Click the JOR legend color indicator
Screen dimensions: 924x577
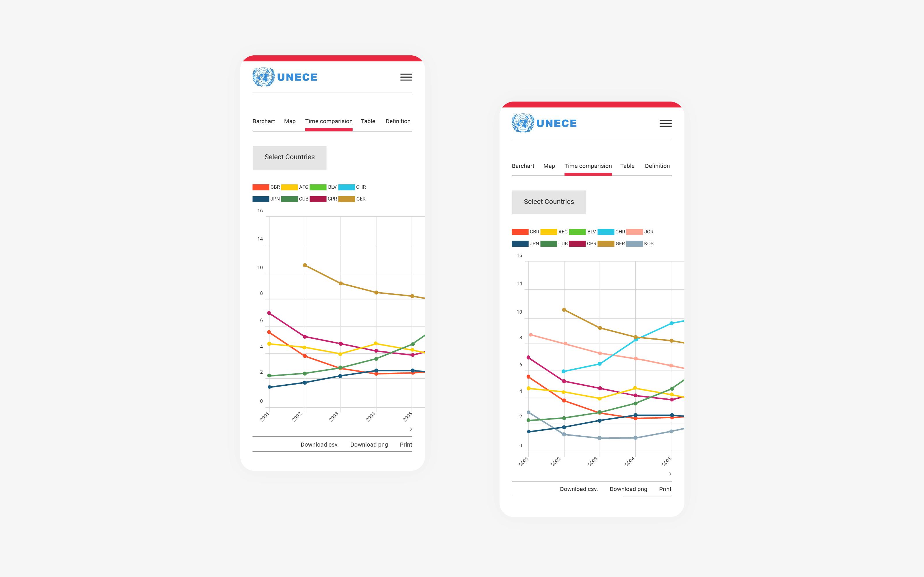point(633,231)
